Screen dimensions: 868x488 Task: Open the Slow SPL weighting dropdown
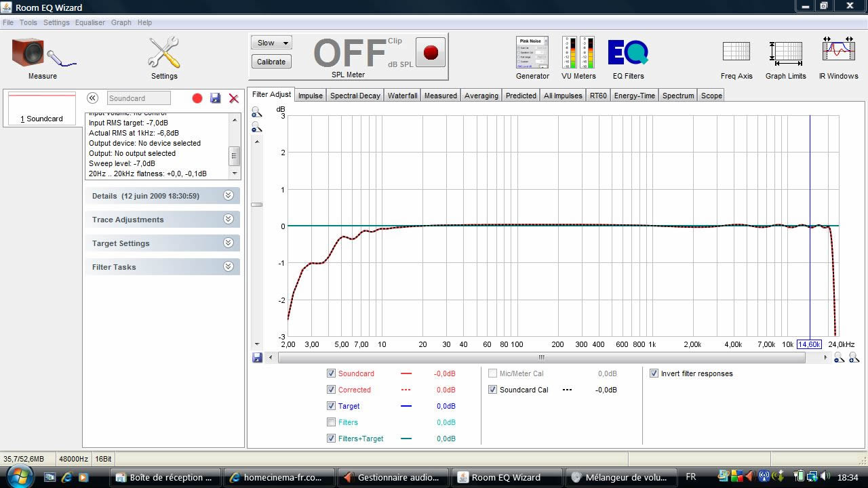(272, 43)
